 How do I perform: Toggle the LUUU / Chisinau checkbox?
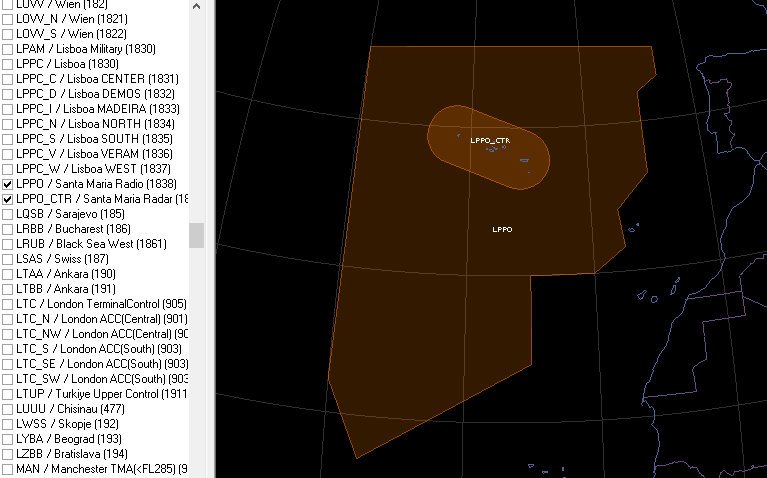[x=8, y=409]
